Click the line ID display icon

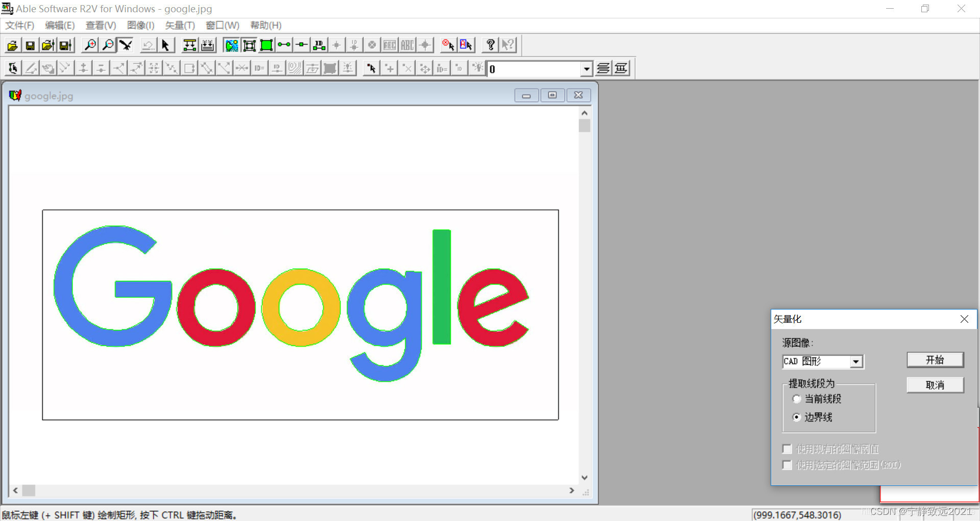pos(320,45)
